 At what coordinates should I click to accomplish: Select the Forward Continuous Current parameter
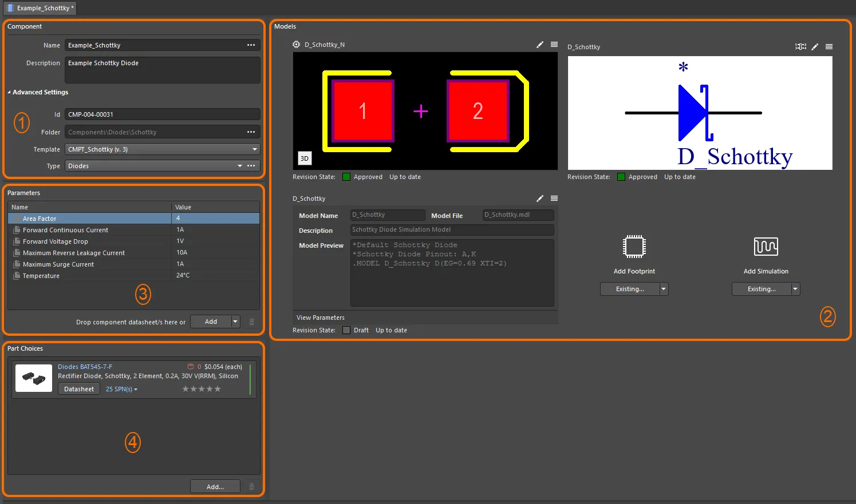(x=133, y=230)
